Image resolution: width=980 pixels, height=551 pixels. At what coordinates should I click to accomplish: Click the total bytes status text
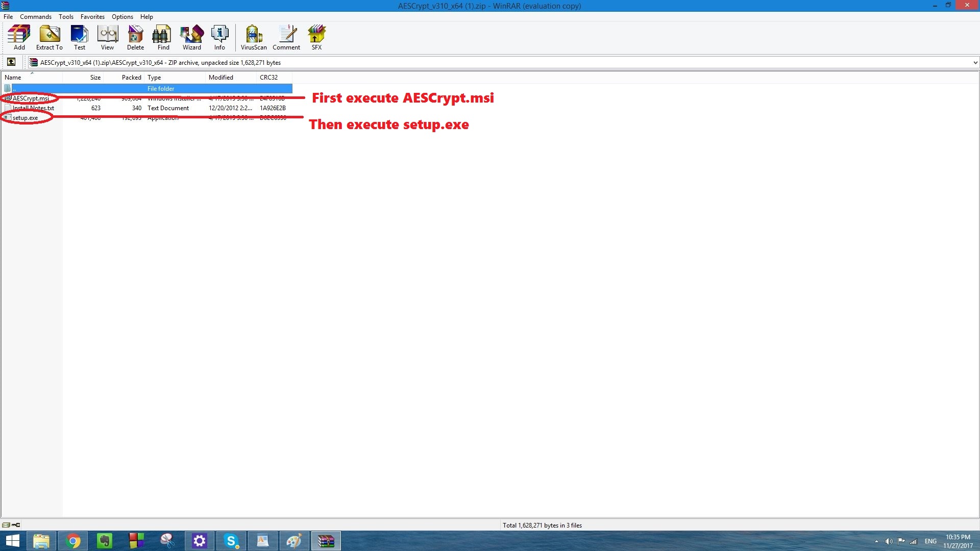pyautogui.click(x=542, y=525)
